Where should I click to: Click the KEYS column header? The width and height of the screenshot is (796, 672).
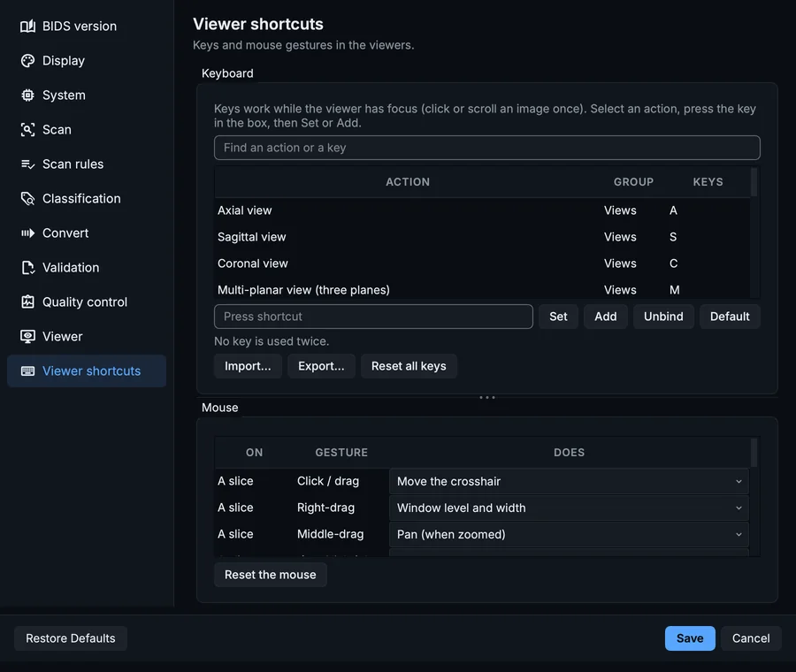708,181
